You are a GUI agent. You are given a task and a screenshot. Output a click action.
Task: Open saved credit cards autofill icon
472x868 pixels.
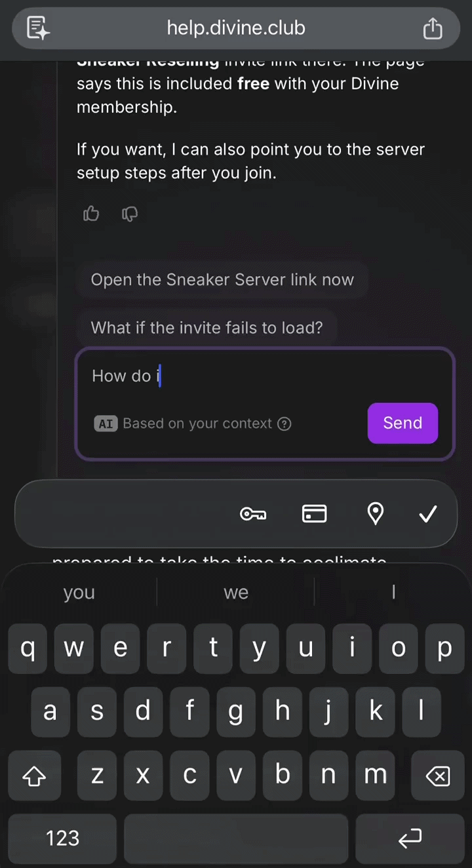pos(315,514)
